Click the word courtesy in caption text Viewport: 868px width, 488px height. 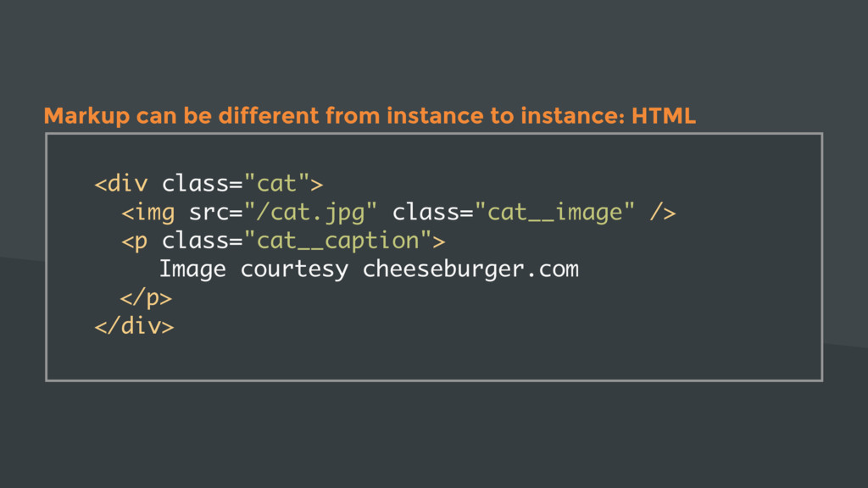tap(294, 269)
